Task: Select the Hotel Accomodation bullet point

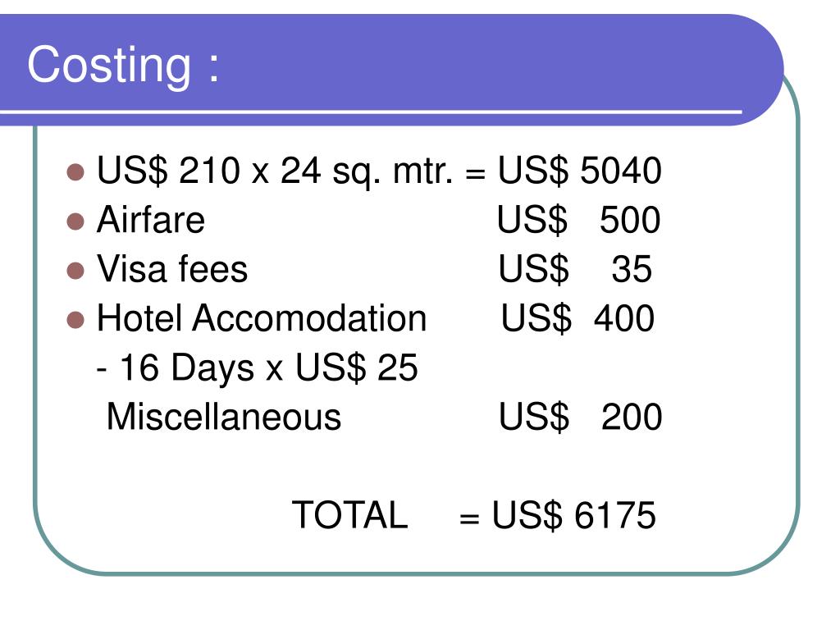Action: point(75,320)
